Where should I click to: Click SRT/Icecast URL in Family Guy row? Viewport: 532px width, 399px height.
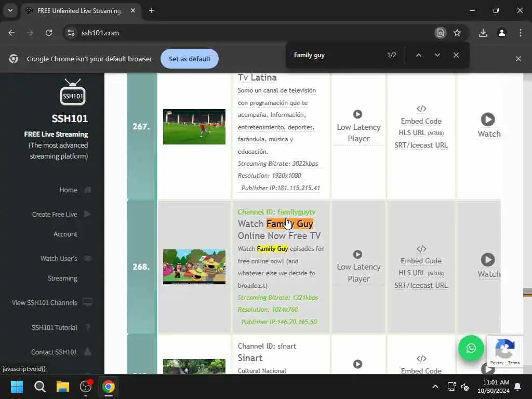(x=421, y=285)
